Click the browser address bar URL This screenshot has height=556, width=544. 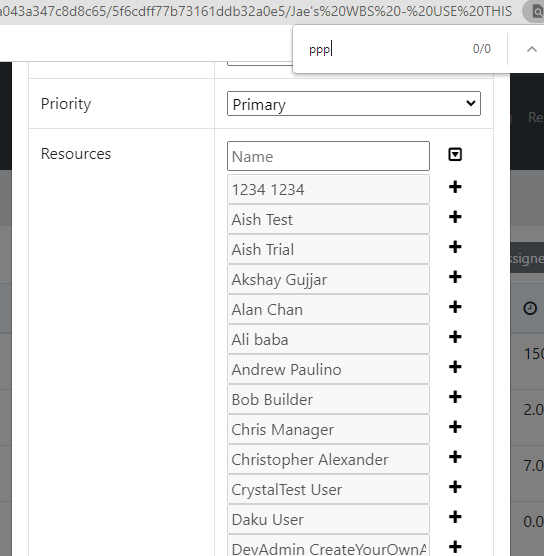click(x=255, y=11)
